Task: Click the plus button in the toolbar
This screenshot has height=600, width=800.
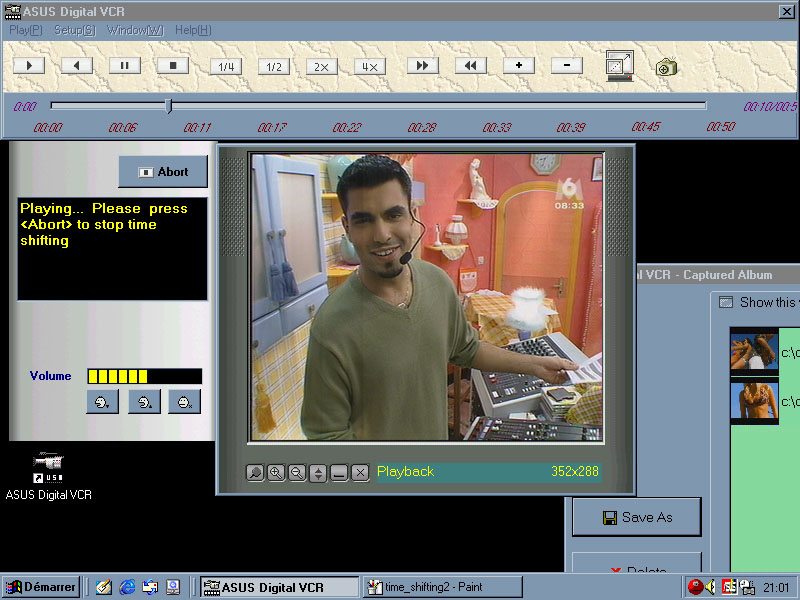Action: point(519,66)
